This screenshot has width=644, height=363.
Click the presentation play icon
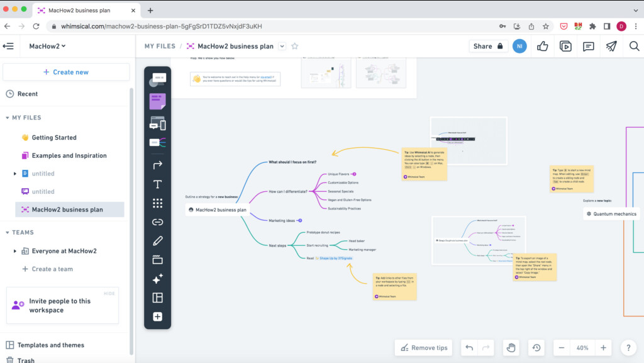coord(565,46)
